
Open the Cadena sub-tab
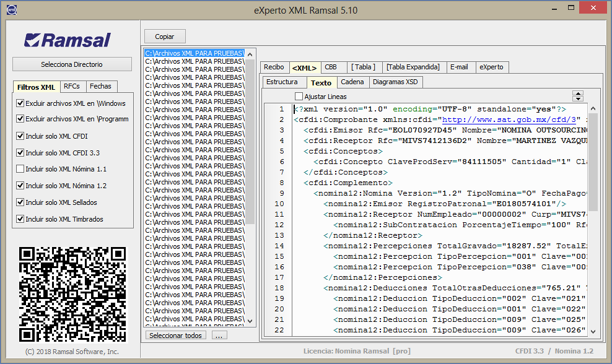tap(352, 82)
